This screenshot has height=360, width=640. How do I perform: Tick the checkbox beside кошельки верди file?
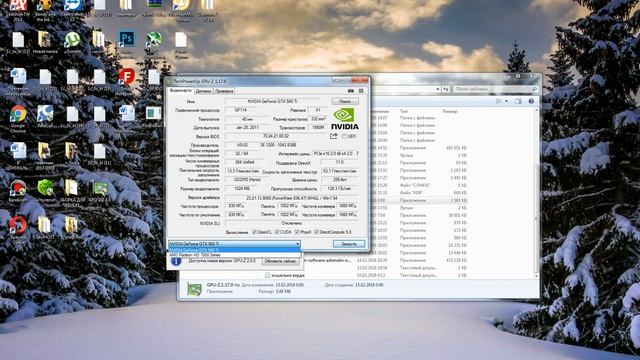coord(267,276)
